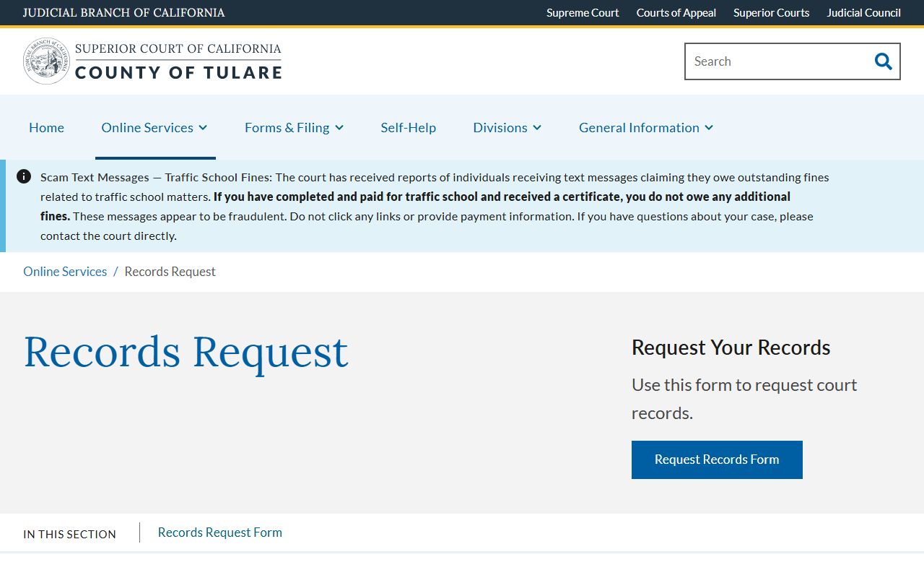
Task: Click the IN THIS SECTION label
Action: [69, 534]
